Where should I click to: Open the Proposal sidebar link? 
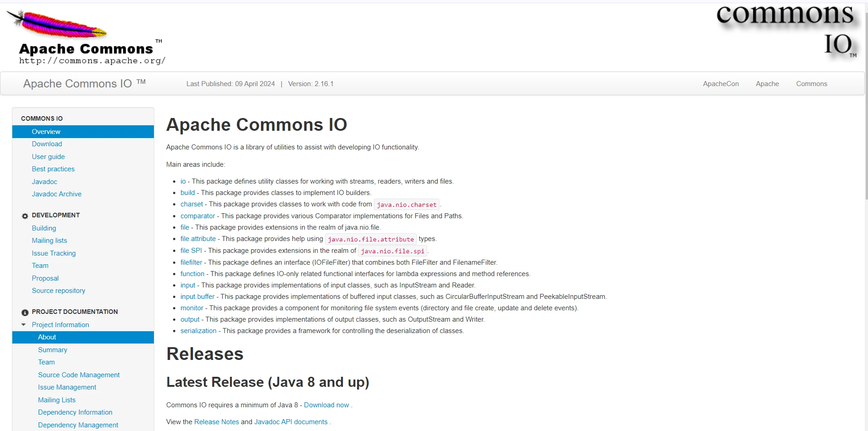(45, 278)
